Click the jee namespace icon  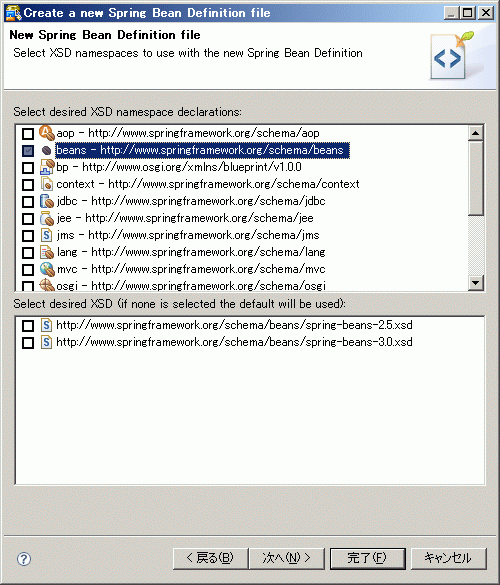pos(47,218)
